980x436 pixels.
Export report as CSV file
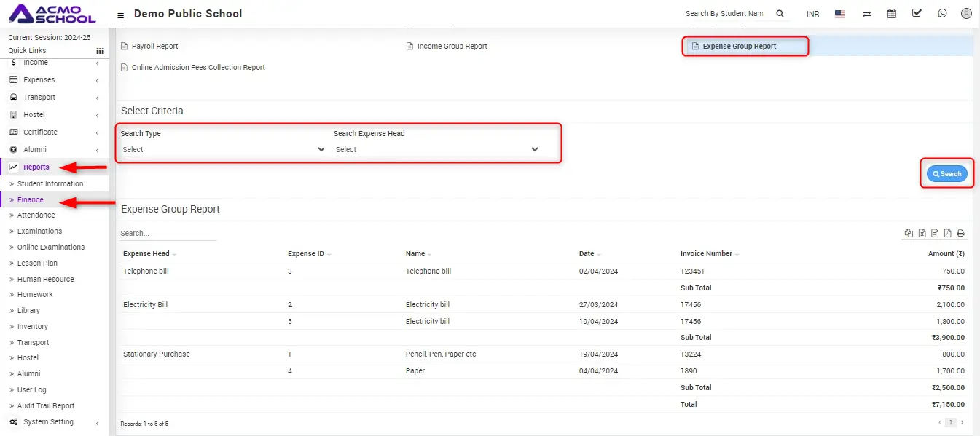click(x=935, y=234)
